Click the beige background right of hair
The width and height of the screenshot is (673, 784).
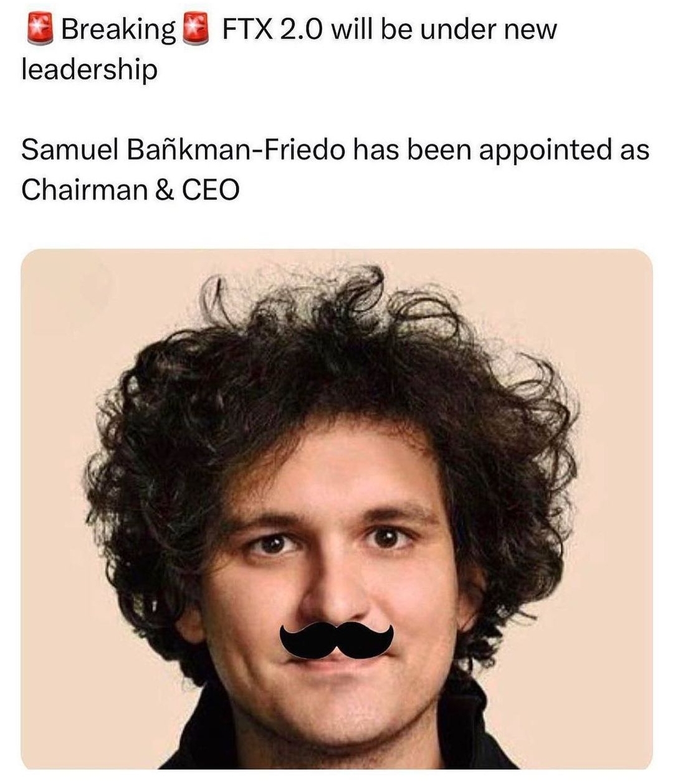[617, 498]
